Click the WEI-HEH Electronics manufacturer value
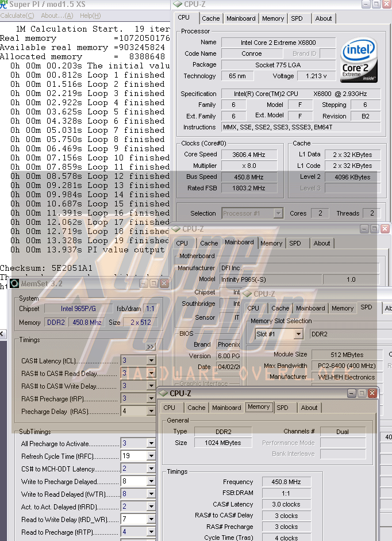Image resolution: width=392 pixels, height=541 pixels. [347, 377]
